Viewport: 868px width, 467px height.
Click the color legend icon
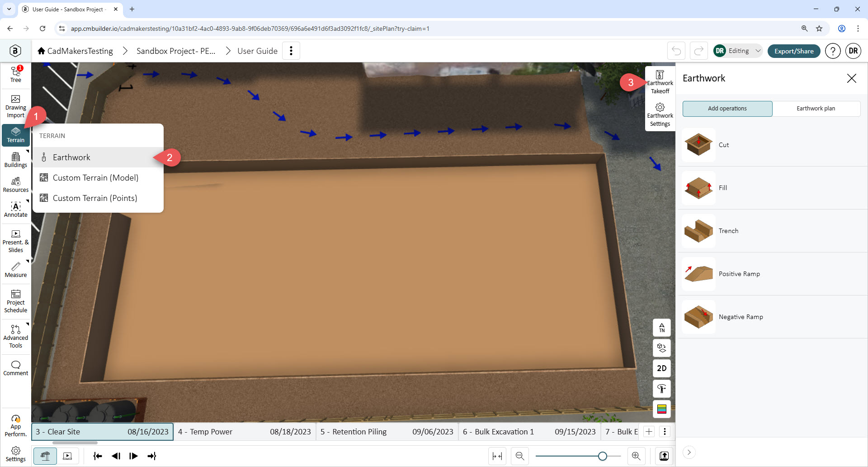tap(662, 409)
